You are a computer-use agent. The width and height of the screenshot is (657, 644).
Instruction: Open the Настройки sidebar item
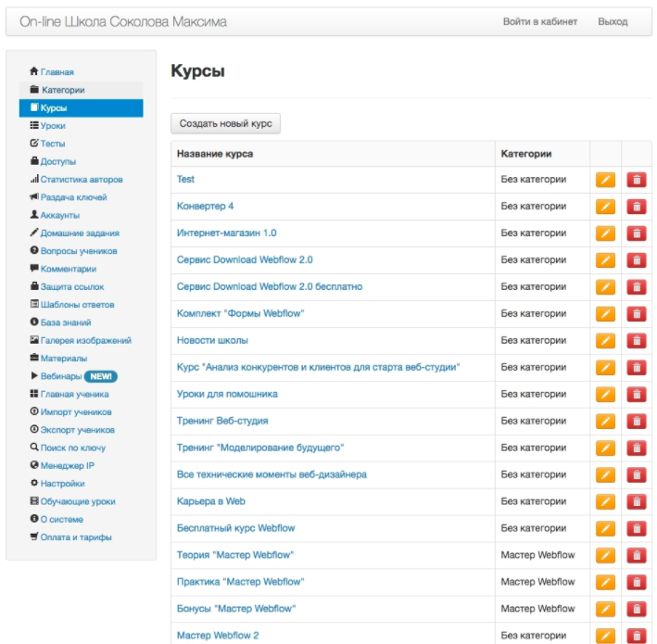tap(62, 484)
